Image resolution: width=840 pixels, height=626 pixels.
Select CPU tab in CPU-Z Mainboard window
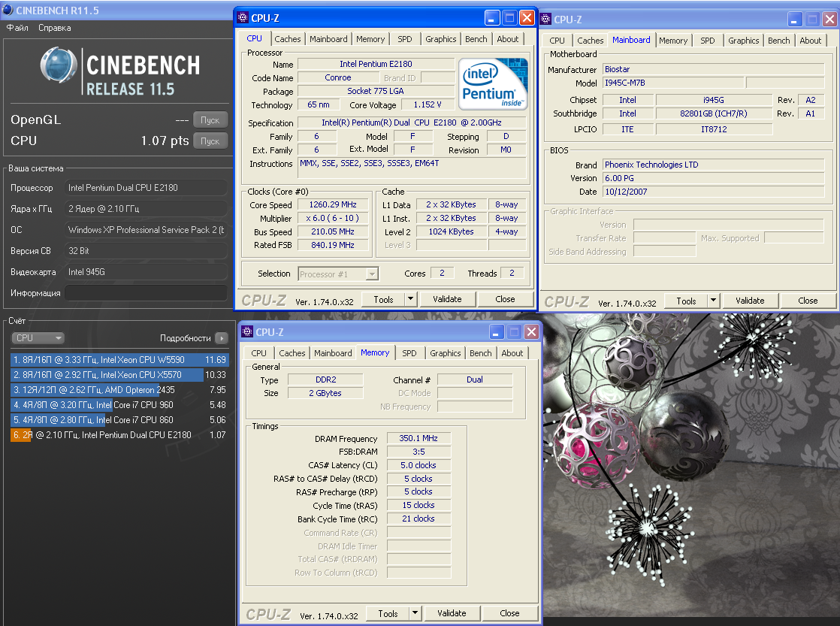coord(557,41)
